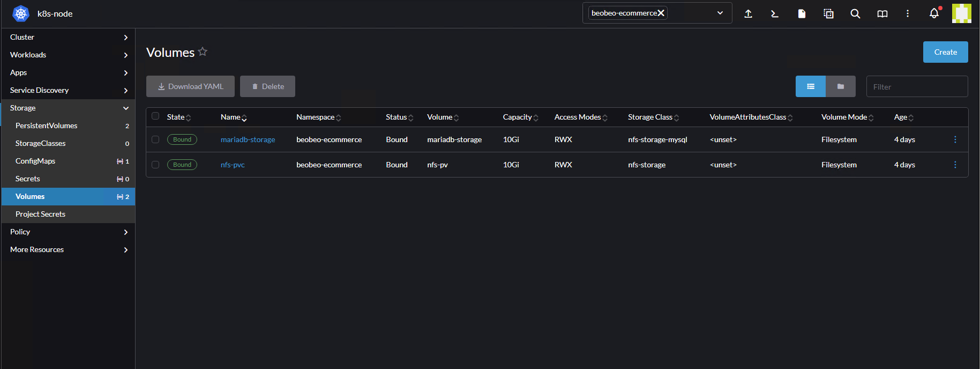Click the Filter input field
Viewport: 980px width, 369px height.
pos(917,86)
